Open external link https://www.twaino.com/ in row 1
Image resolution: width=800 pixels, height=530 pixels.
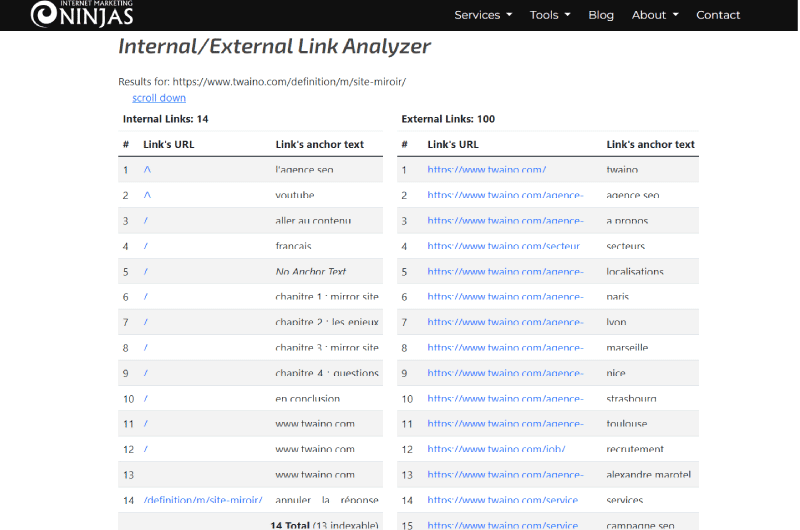(487, 170)
